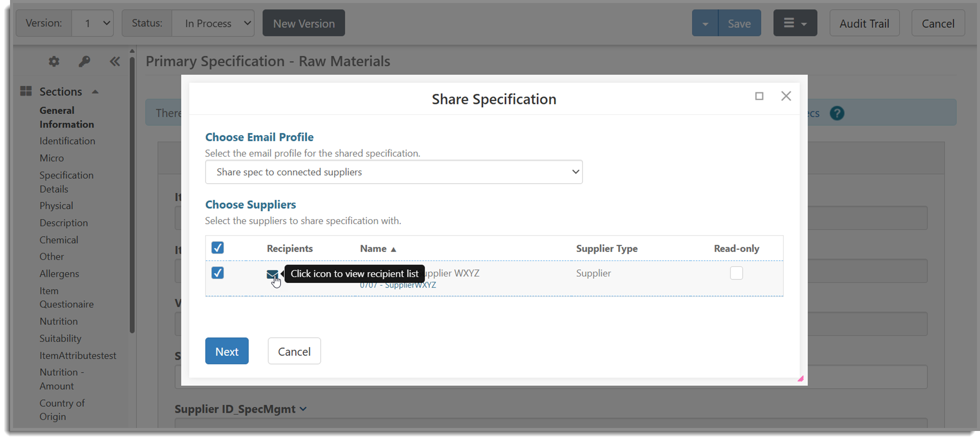Go to Micro section
Viewport: 980px width, 441px height.
[x=52, y=158]
